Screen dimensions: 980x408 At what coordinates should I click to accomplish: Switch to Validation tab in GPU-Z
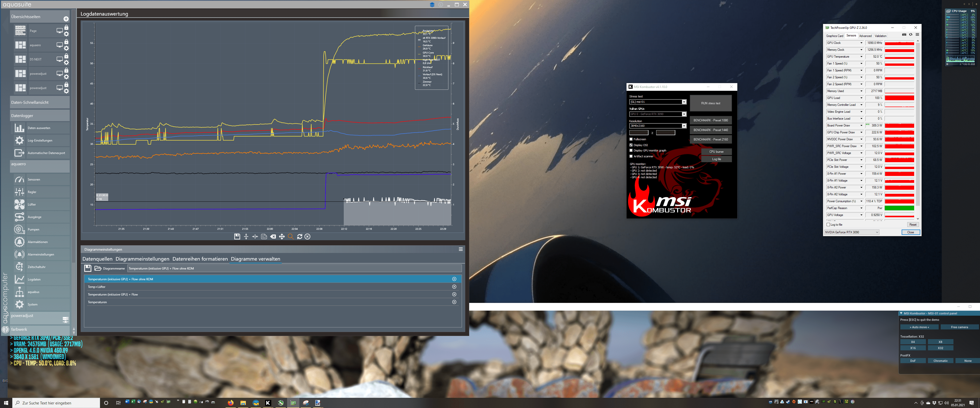(880, 36)
